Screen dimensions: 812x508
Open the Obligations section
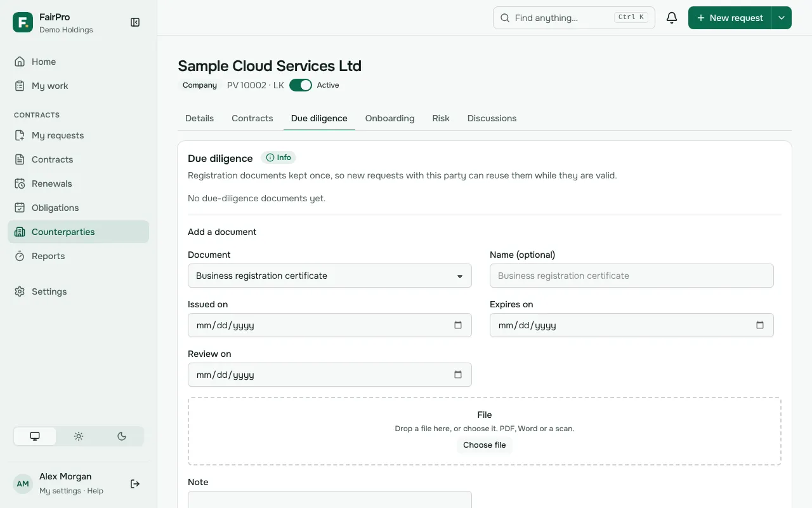click(x=78, y=208)
